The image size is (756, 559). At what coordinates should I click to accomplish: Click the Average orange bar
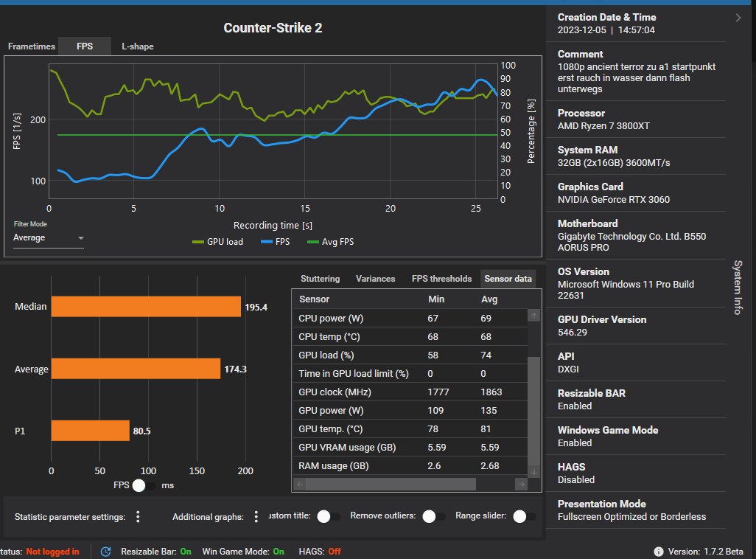click(136, 369)
